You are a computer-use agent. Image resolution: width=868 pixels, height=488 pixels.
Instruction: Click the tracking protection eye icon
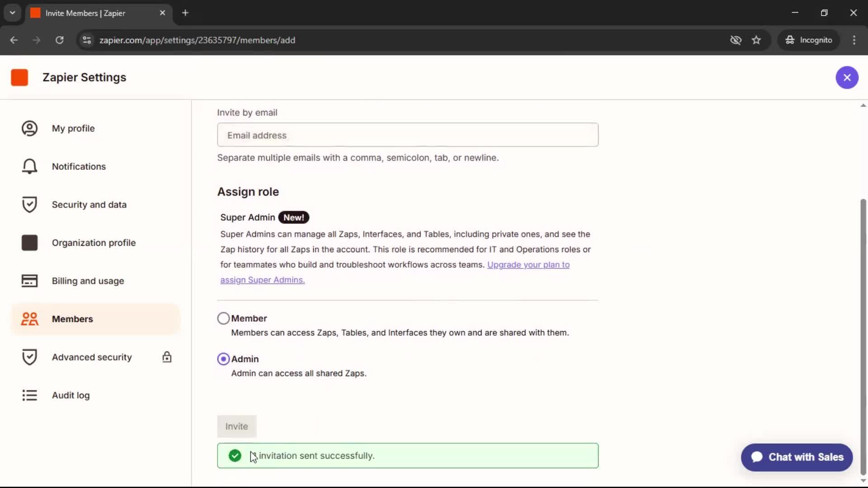[x=736, y=40]
